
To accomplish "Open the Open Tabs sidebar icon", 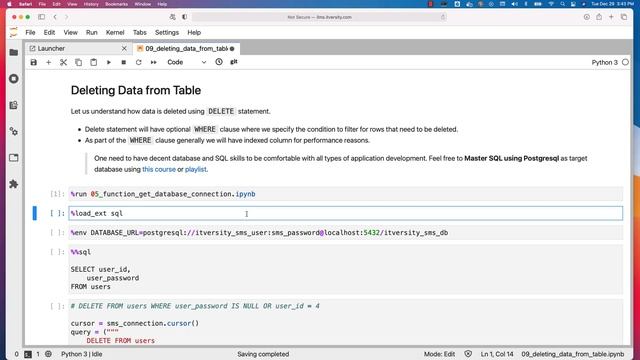I will pos(13,158).
